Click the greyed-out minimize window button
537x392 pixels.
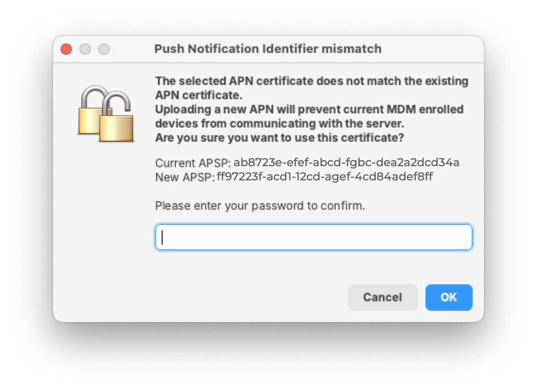pos(85,49)
